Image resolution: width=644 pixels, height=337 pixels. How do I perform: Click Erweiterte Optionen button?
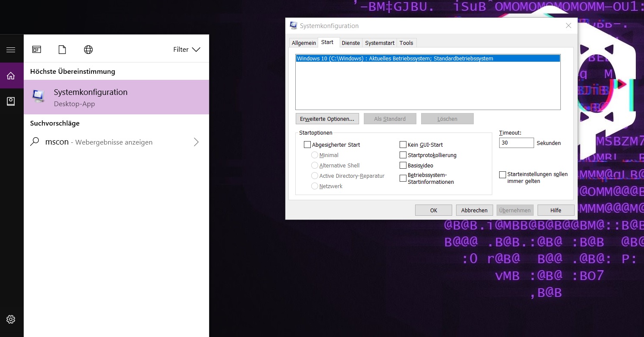pyautogui.click(x=327, y=119)
